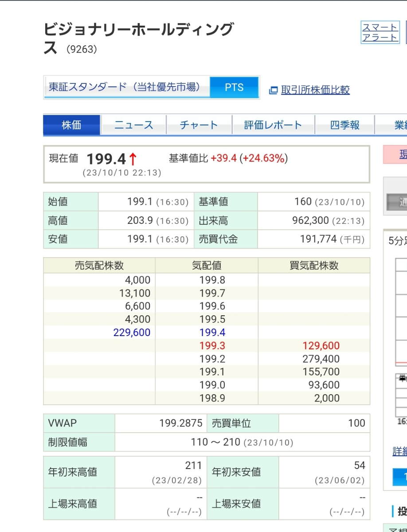
Task: Click the 129,600 buy quantity
Action: (x=321, y=346)
